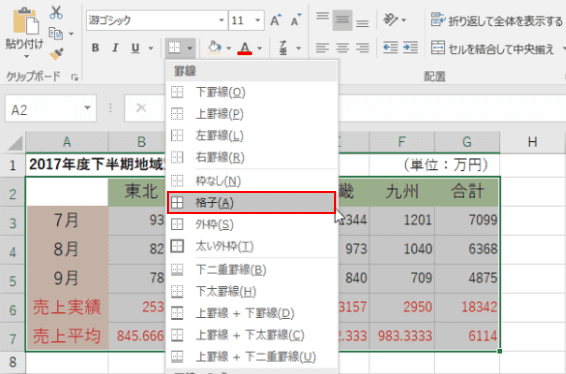Viewport: 566px width, 374px height.
Task: Click the formula bar cancel X
Action: tap(141, 108)
